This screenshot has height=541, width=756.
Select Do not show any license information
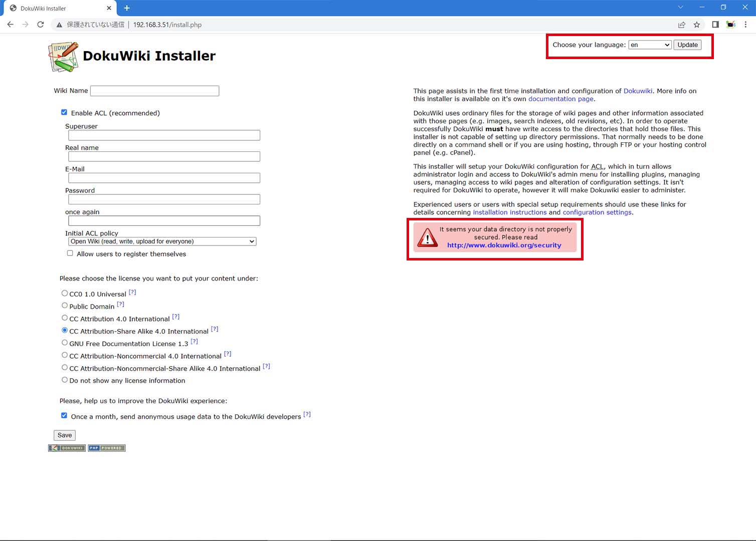[65, 380]
